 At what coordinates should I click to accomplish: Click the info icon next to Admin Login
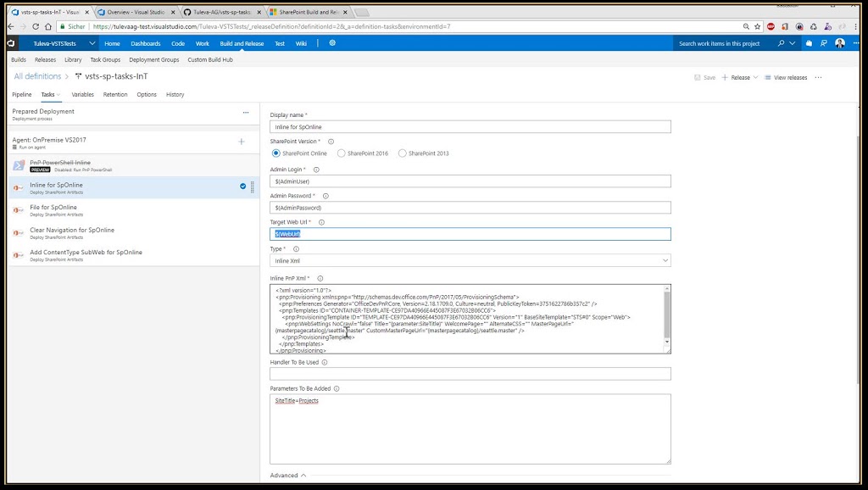pos(317,170)
